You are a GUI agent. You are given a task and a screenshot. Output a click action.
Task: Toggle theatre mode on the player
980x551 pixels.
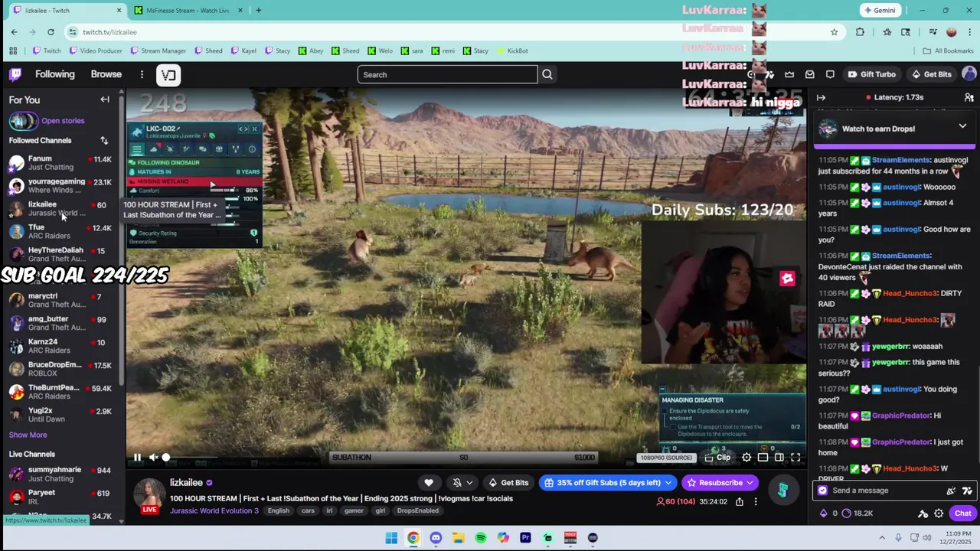(779, 458)
